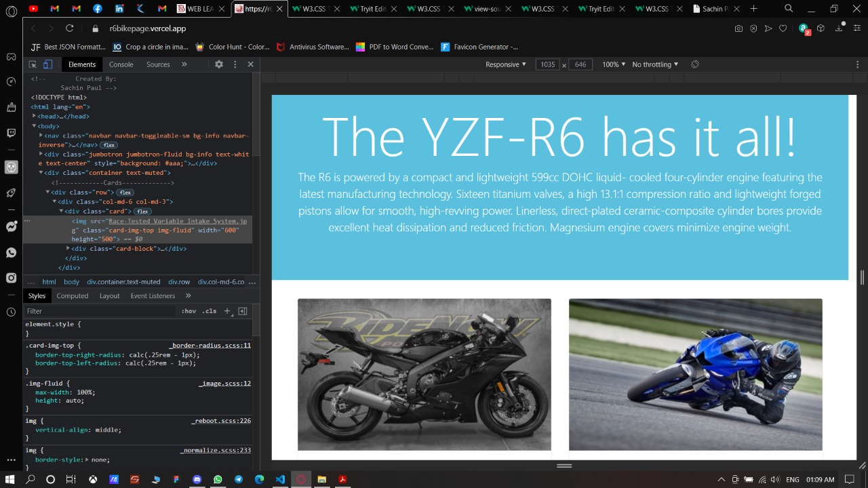Open History clock icon in sidebar

[11, 312]
